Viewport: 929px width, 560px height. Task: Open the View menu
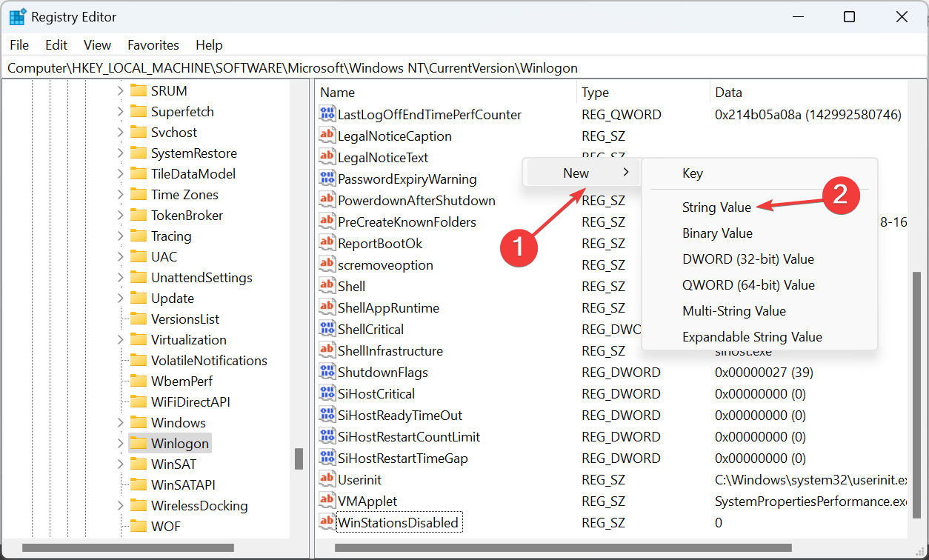point(97,45)
